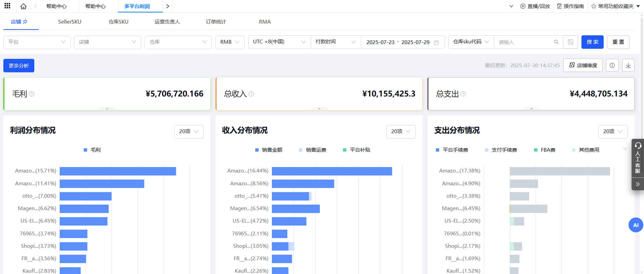
Task: Click the download export icon
Action: 628,65
